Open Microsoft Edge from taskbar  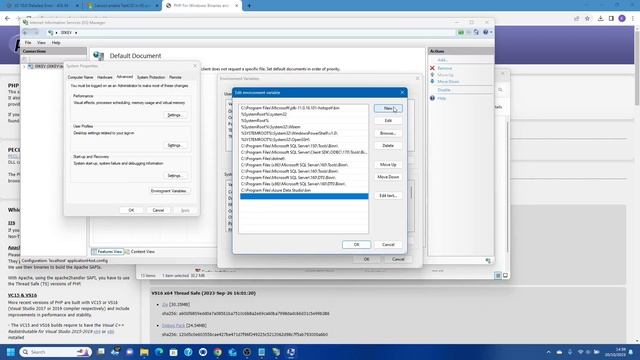(x=159, y=352)
